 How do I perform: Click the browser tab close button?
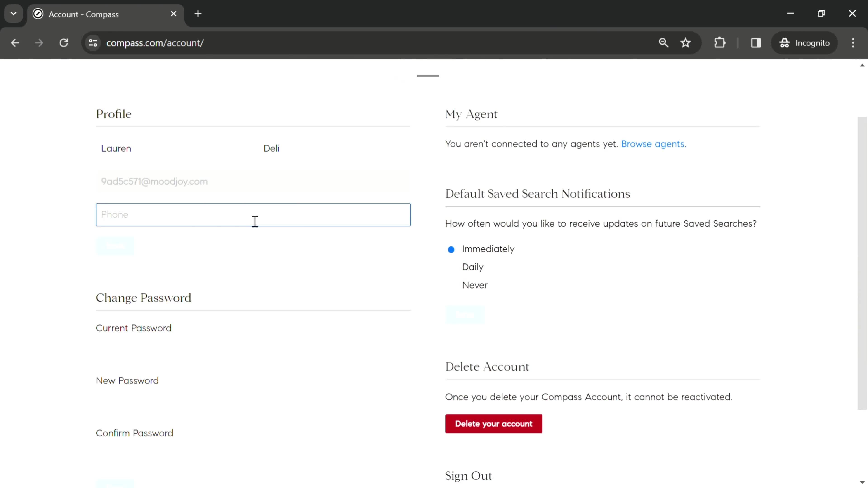pyautogui.click(x=173, y=14)
